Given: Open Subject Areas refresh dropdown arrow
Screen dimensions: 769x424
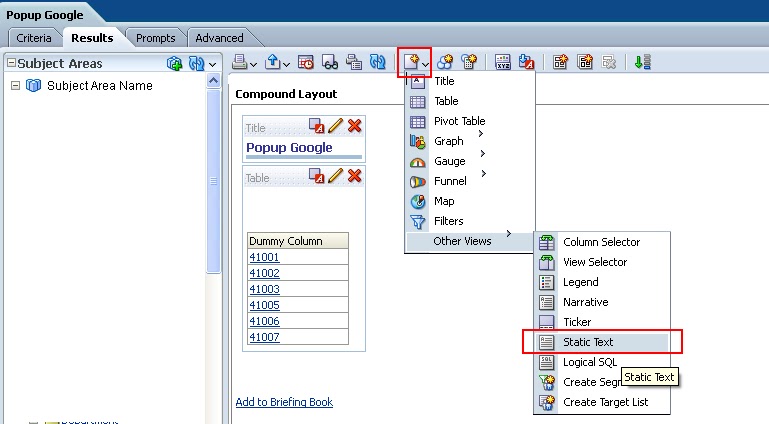Looking at the screenshot, I should click(212, 64).
